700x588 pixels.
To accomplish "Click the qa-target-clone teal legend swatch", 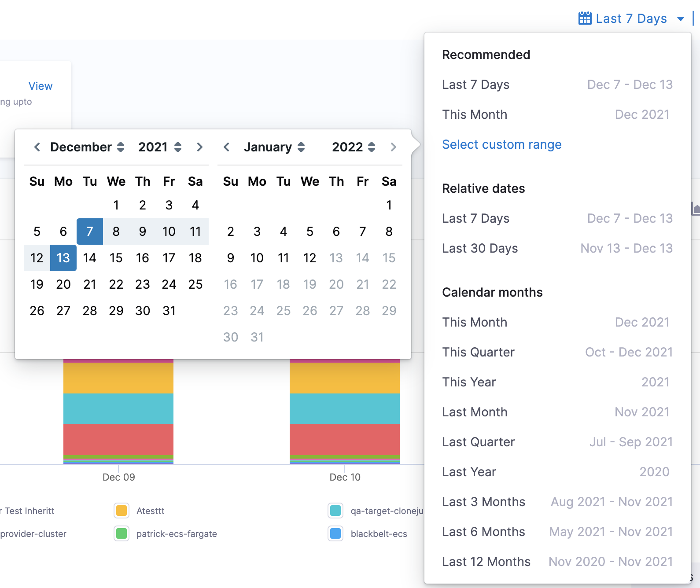I will [335, 511].
